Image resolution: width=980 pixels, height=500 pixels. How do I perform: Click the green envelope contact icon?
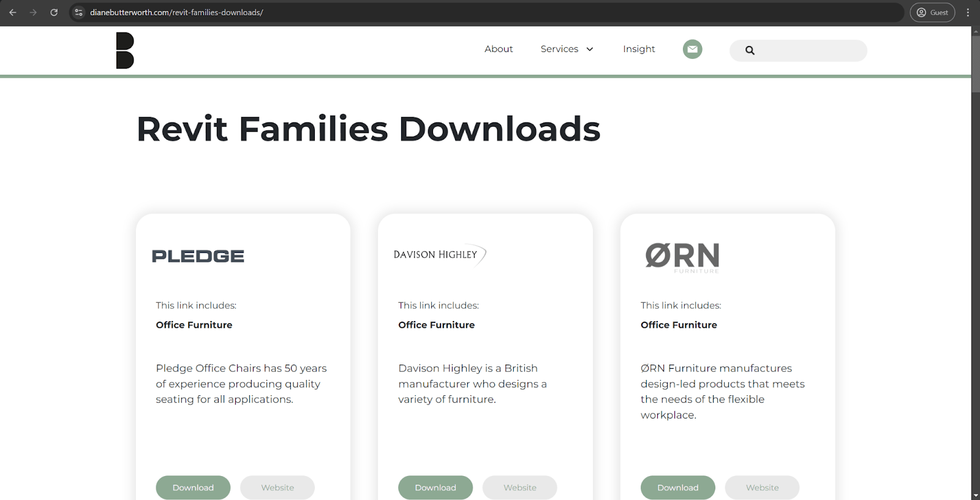pyautogui.click(x=693, y=49)
